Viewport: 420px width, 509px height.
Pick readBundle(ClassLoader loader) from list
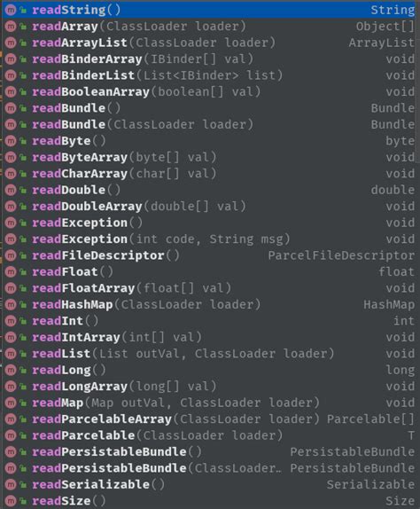coord(209,124)
